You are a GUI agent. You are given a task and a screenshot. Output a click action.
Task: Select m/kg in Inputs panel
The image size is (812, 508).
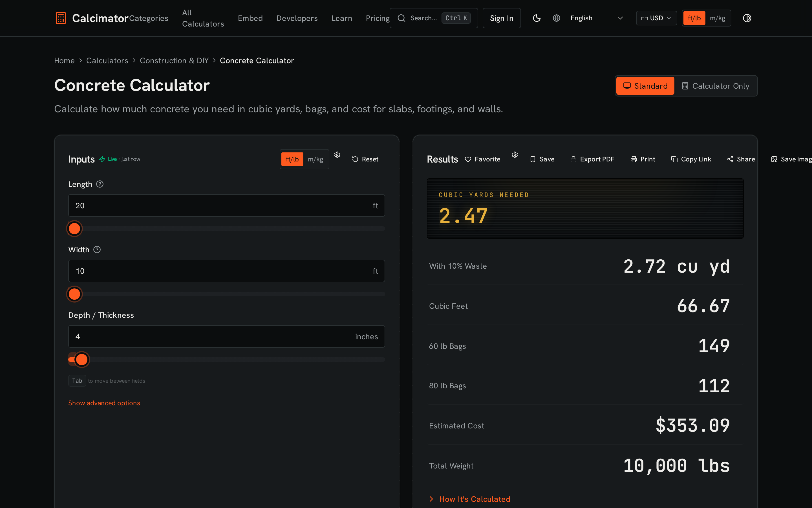[315, 159]
